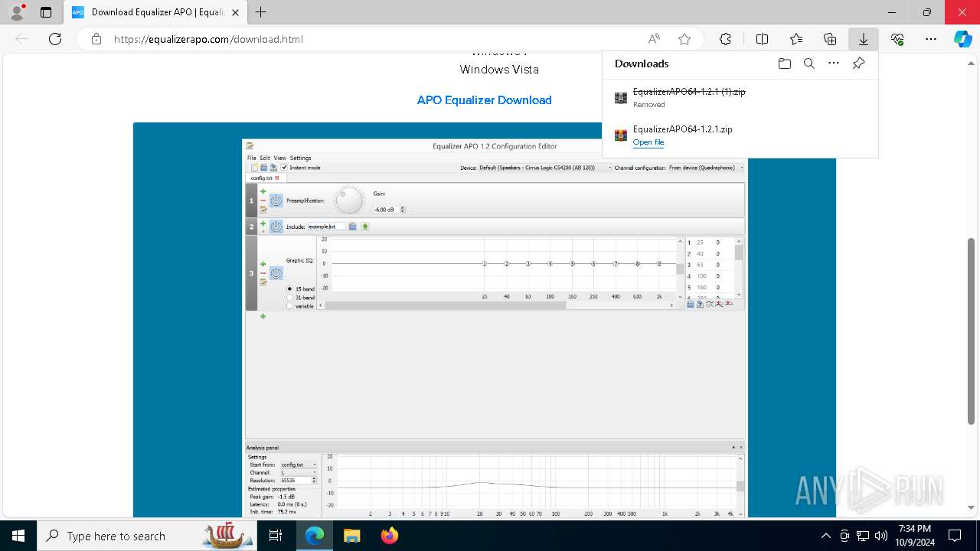Image resolution: width=980 pixels, height=551 pixels.
Task: Click the Downloads panel heading
Action: (642, 64)
